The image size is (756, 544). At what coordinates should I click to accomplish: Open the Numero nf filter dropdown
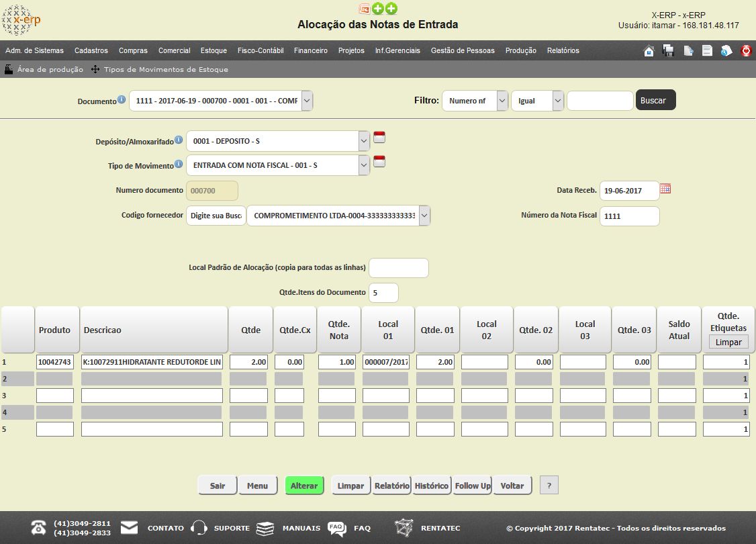pyautogui.click(x=502, y=101)
